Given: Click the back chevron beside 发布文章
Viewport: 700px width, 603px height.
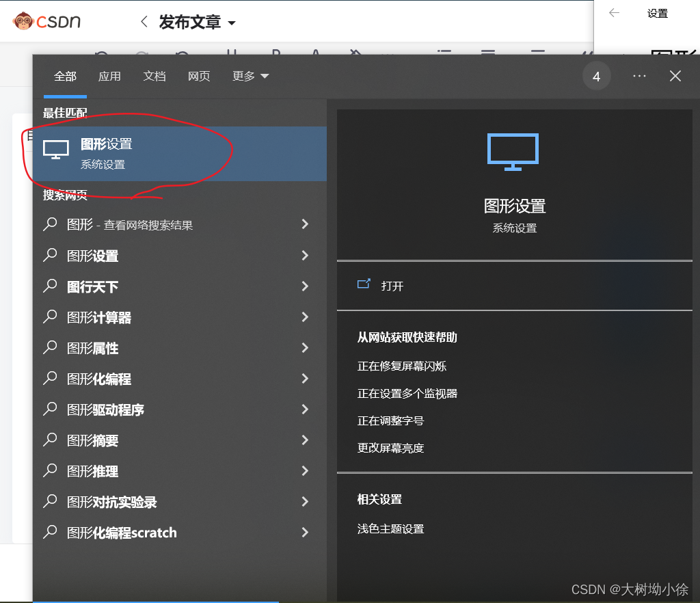Looking at the screenshot, I should (x=144, y=21).
